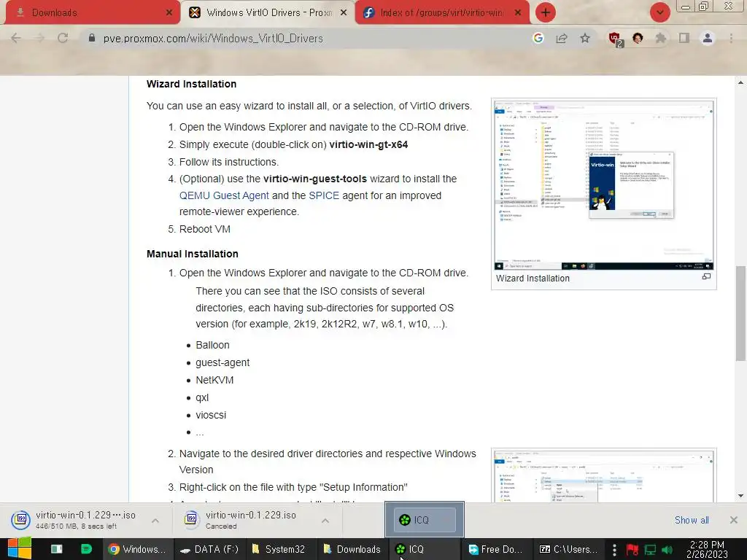Click the Task View taskbar icon
747x560 pixels.
pos(57,549)
